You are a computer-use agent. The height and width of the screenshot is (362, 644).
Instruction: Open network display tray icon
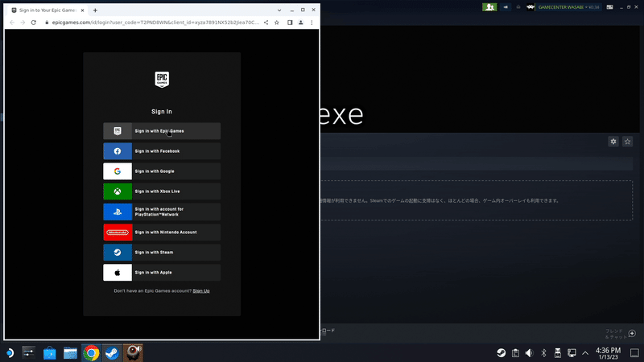(x=572, y=353)
